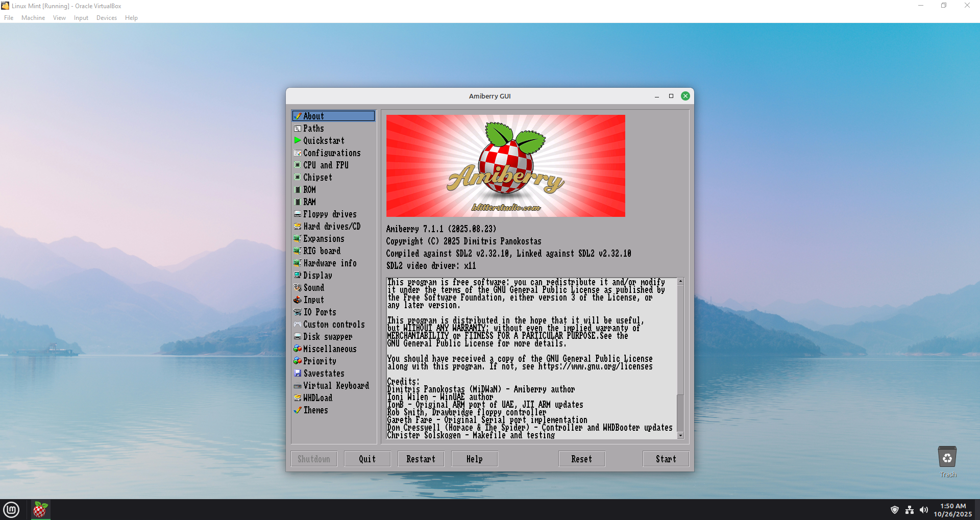Show the Expansions panel
The image size is (980, 520).
(333, 239)
